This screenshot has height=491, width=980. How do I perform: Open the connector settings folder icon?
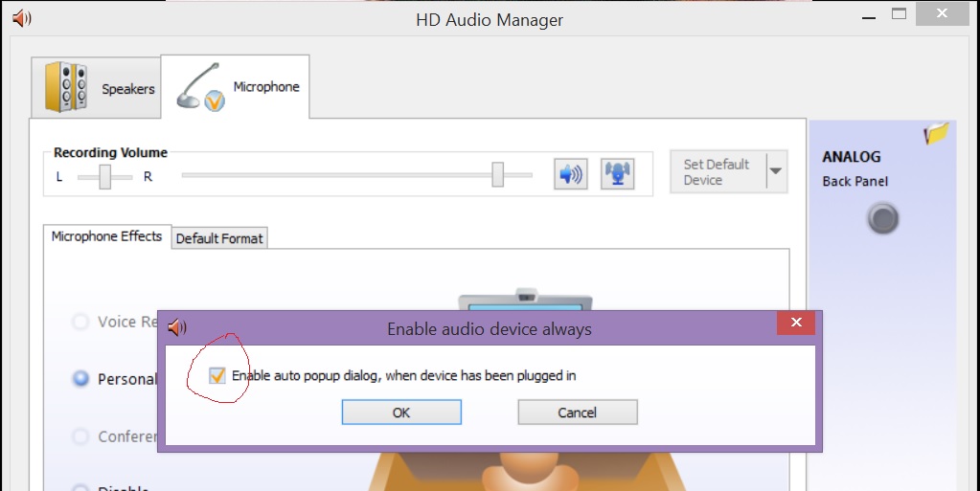(x=936, y=133)
